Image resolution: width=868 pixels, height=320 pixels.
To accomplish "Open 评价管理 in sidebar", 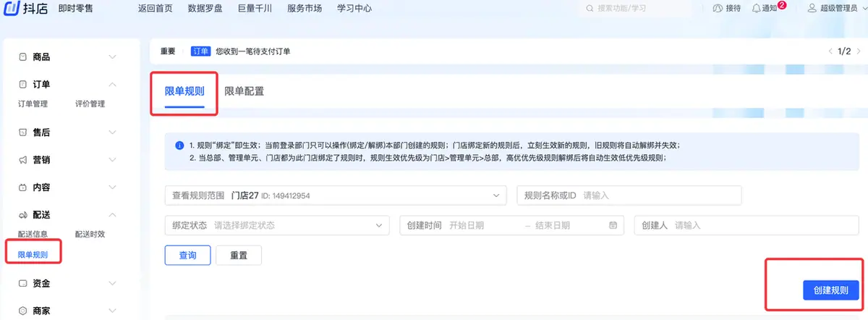I will coord(90,104).
